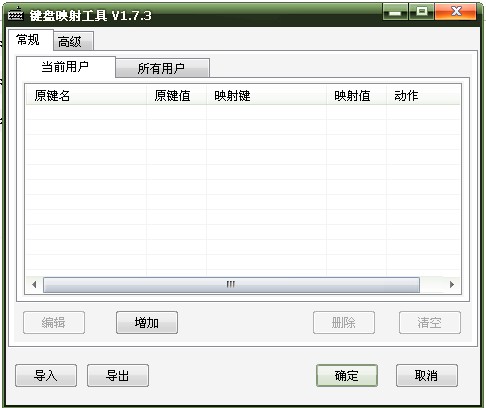Click the 增加 button
The width and height of the screenshot is (486, 408).
147,322
